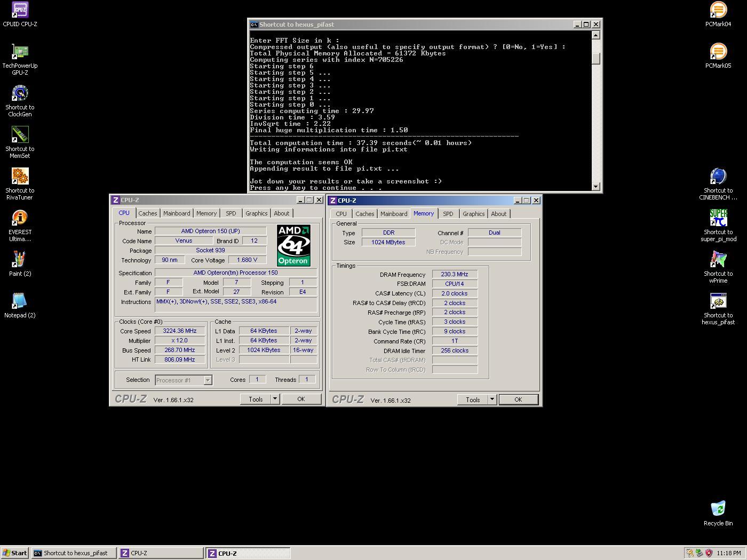Image resolution: width=747 pixels, height=560 pixels.
Task: Click the Bus Speed value 268.70 MHz
Action: coord(180,350)
